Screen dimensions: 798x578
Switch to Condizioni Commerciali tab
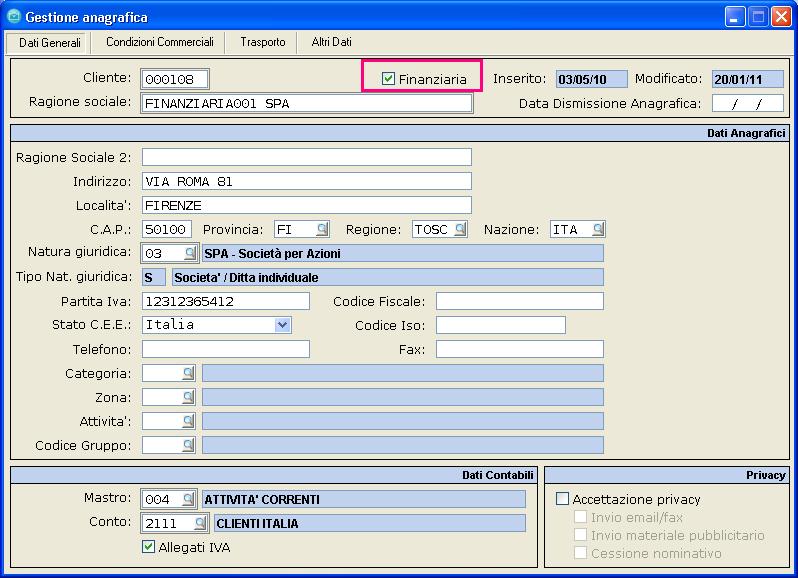(x=159, y=42)
